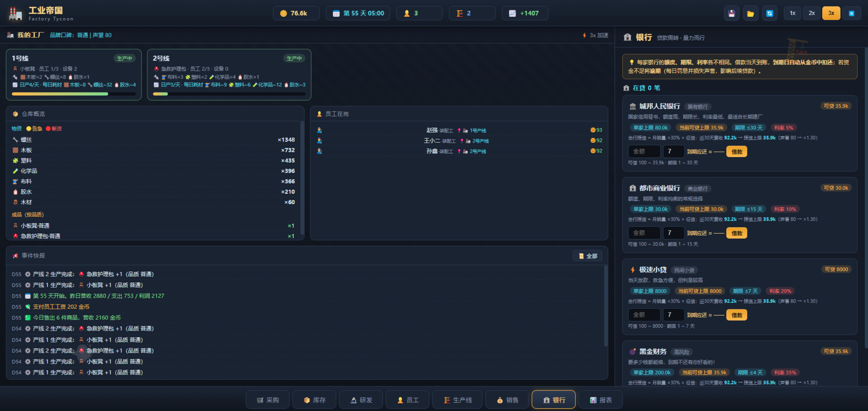Click the gold coin balance 76.6k

pyautogui.click(x=296, y=13)
